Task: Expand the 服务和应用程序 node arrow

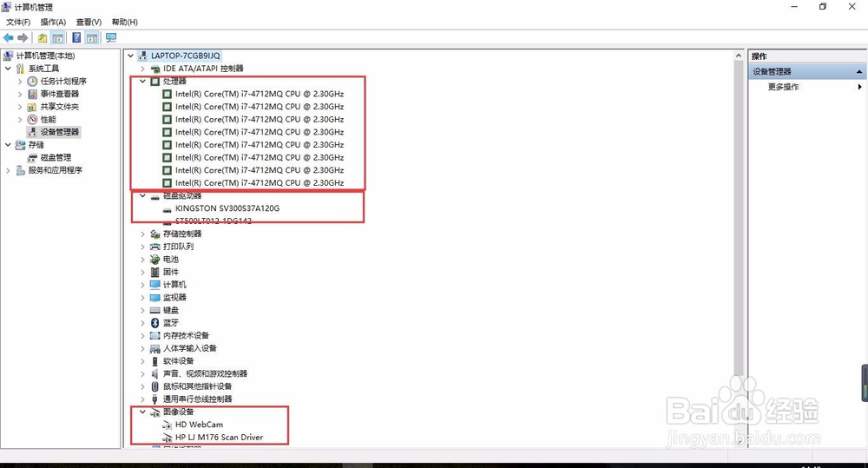Action: [x=8, y=170]
